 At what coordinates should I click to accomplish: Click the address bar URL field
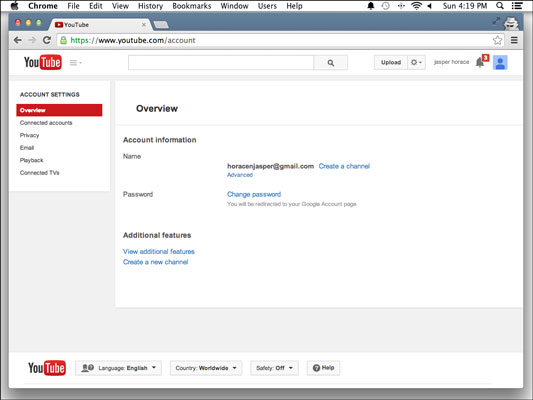(276, 40)
